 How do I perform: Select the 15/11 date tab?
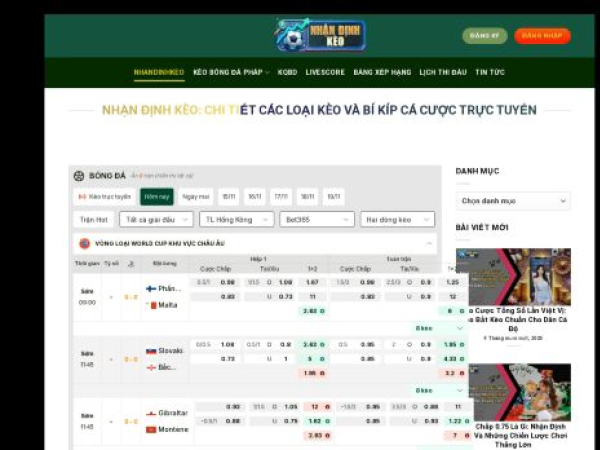(228, 197)
